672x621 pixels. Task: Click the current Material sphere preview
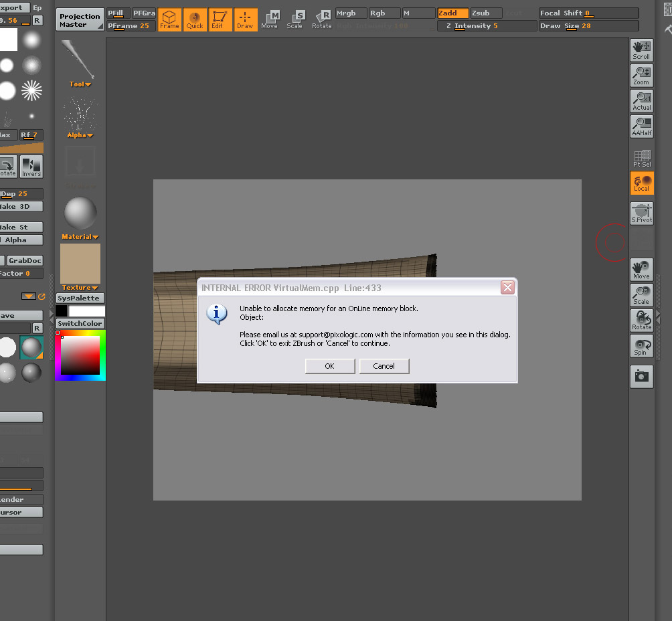(x=80, y=213)
